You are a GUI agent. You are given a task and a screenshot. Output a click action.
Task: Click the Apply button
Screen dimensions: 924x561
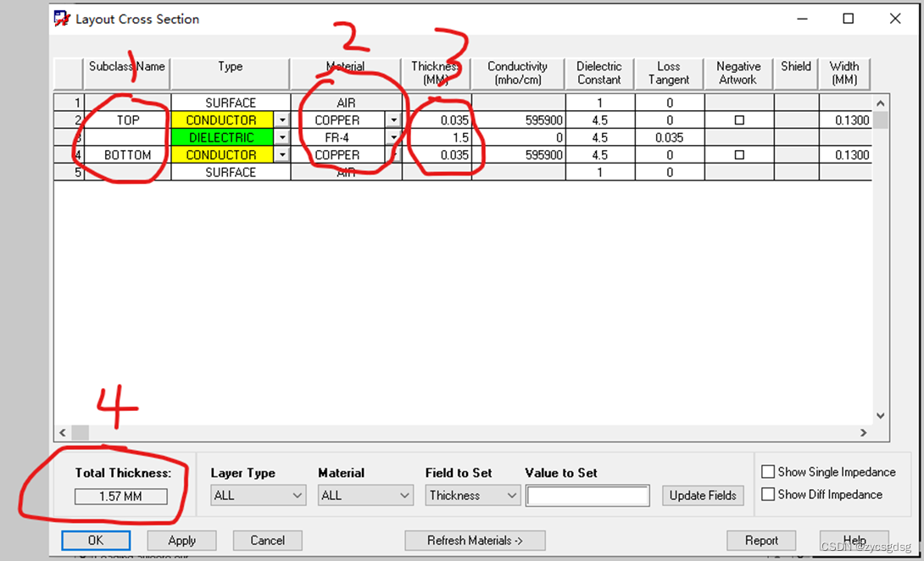181,541
